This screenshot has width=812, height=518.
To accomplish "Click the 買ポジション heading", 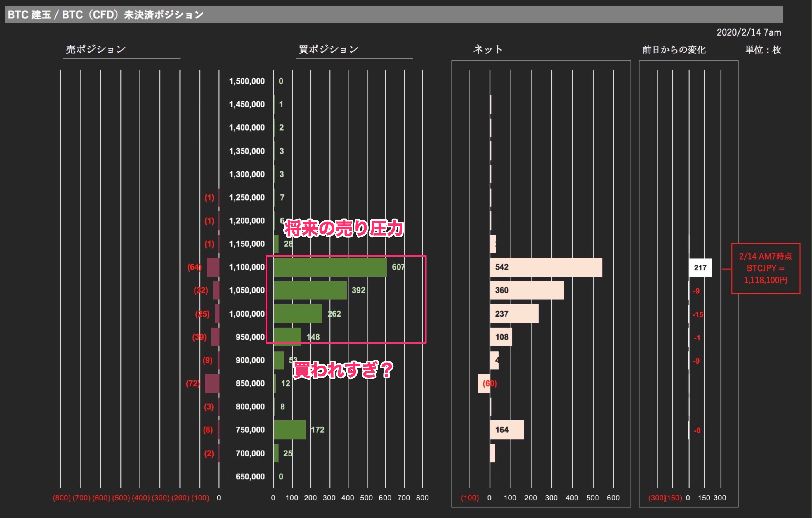I will pos(328,49).
